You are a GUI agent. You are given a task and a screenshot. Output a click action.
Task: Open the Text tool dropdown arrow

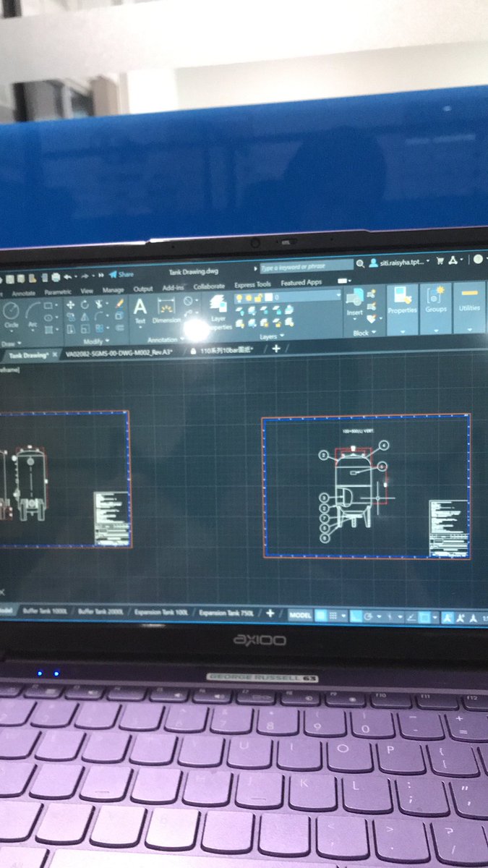tap(140, 326)
